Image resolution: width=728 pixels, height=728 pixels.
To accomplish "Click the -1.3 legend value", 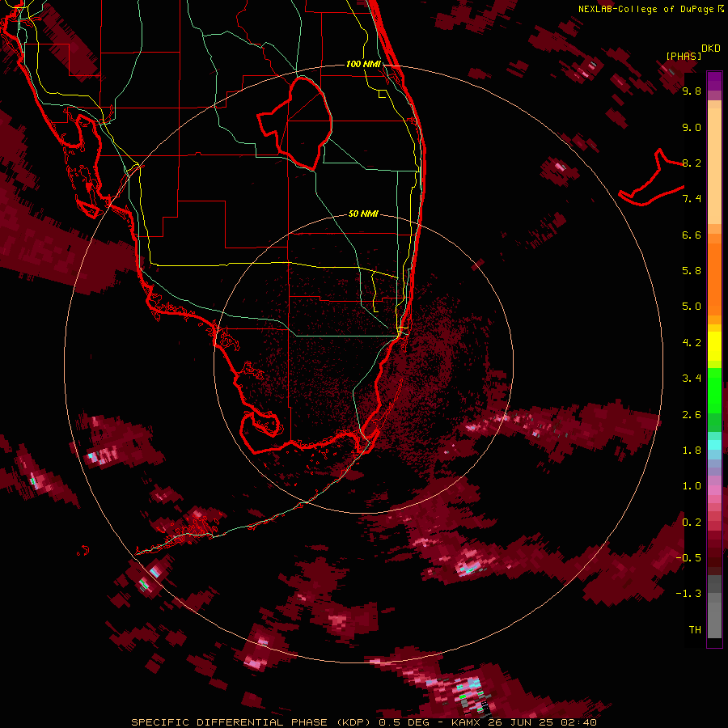I will (688, 594).
